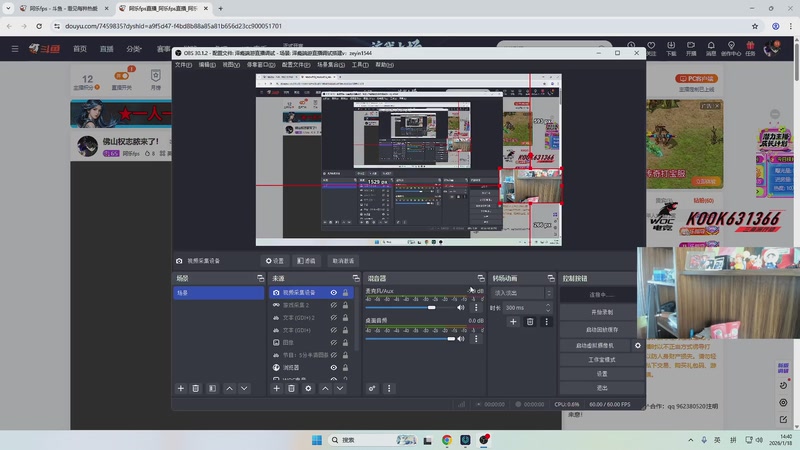Viewport: 800px width, 450px height.
Task: Move scene down arrow in Scenes panel
Action: pos(244,388)
